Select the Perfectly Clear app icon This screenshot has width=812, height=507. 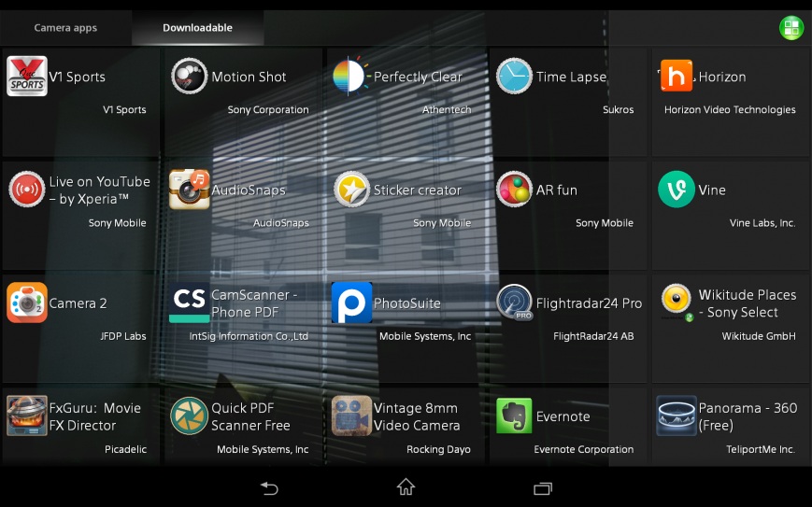350,76
